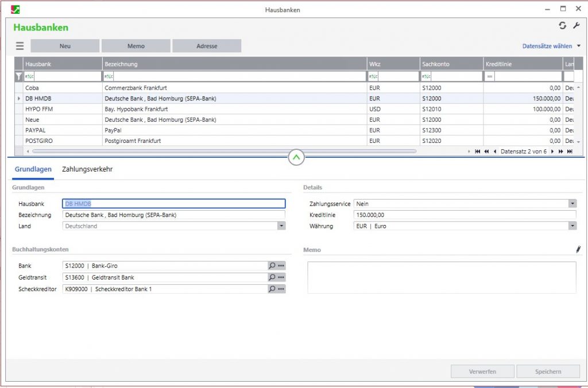Viewport: 588px width, 388px height.
Task: Click the search magnifier in the Bank field
Action: click(x=272, y=266)
